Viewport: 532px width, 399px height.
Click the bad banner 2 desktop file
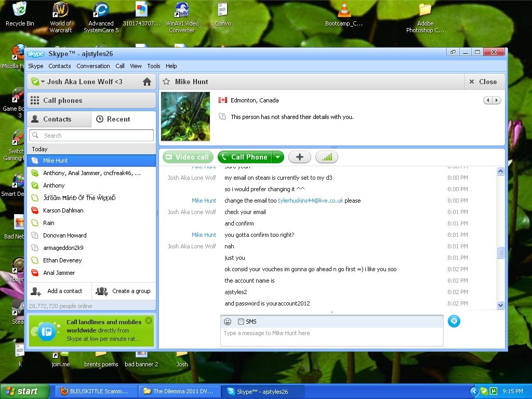coord(141,360)
